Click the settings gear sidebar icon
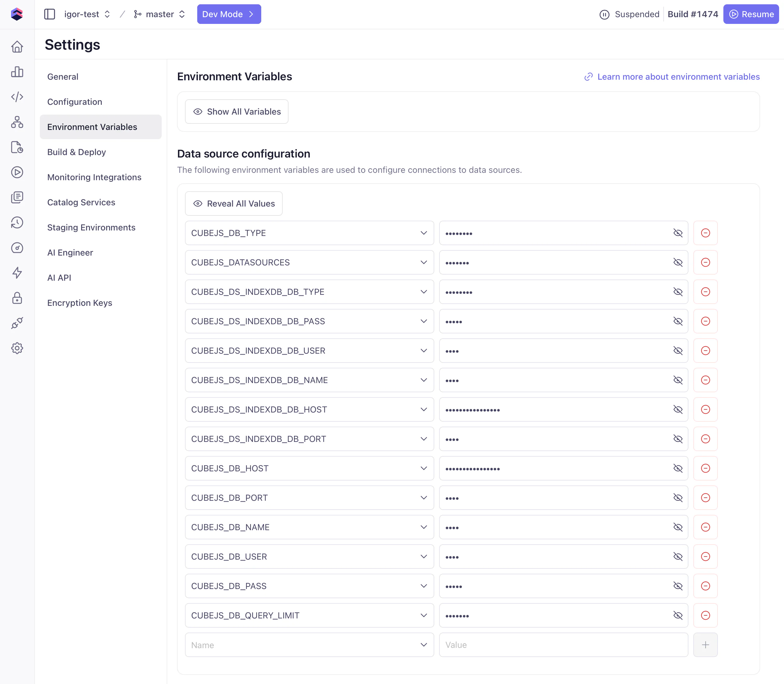Image resolution: width=784 pixels, height=684 pixels. coord(17,348)
